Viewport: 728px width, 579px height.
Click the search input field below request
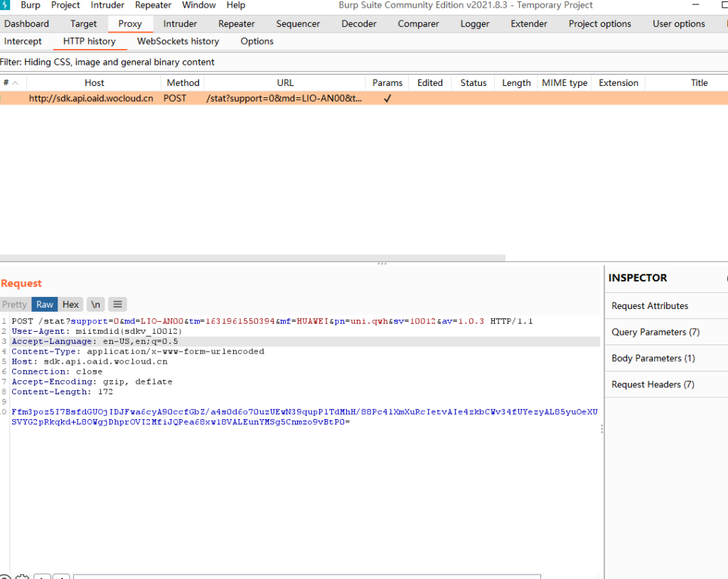tap(306, 576)
